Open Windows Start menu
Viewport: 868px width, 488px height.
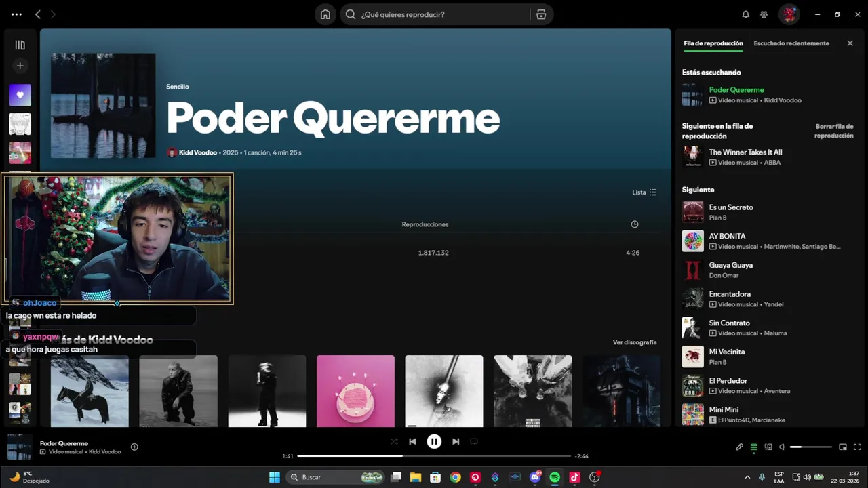[275, 477]
